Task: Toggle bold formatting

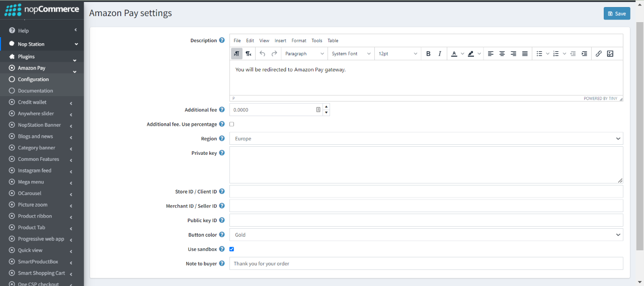Action: pos(428,54)
